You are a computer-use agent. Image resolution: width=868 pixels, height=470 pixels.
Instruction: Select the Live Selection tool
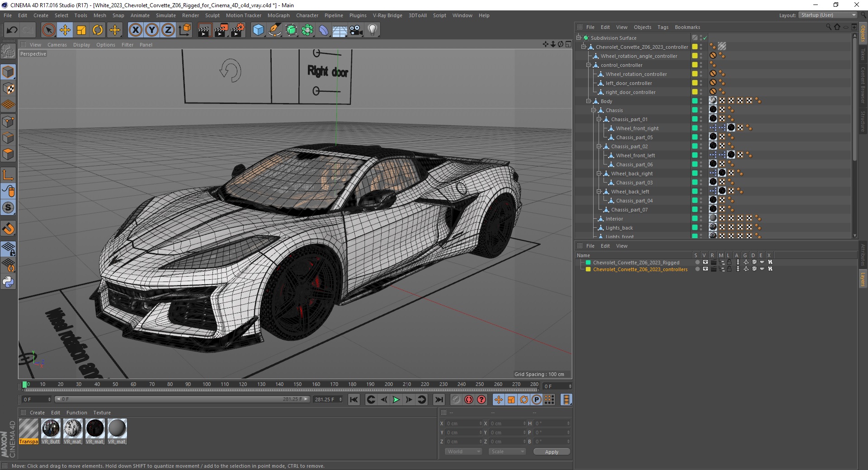coord(48,30)
